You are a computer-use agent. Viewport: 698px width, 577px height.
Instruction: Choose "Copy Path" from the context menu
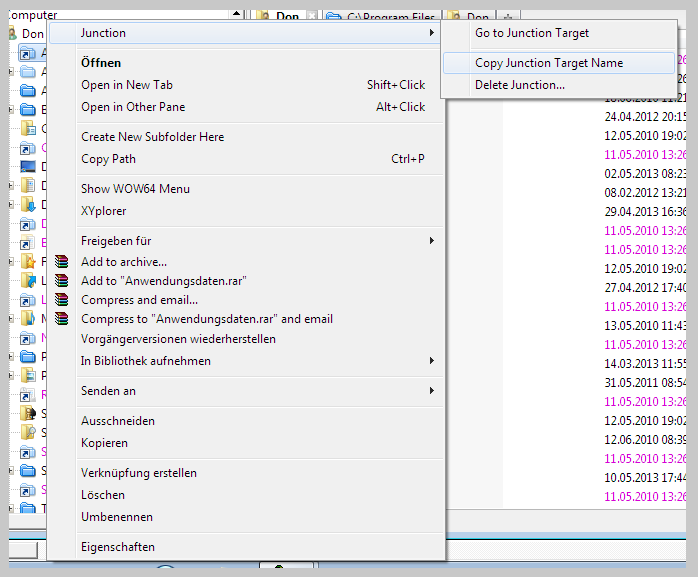[x=109, y=159]
